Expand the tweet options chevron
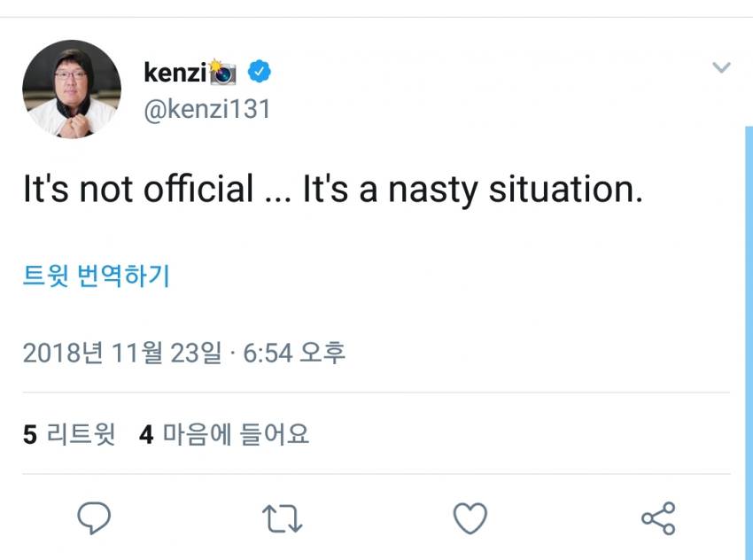The width and height of the screenshot is (753, 560). (x=722, y=67)
